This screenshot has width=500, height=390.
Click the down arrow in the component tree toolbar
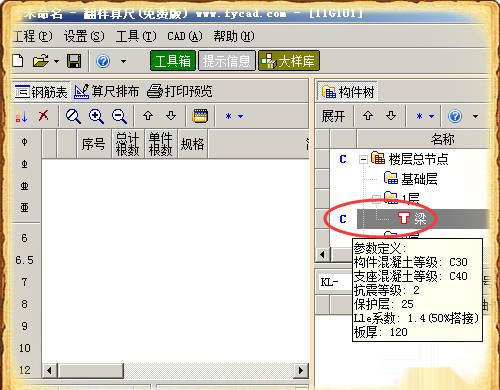pos(391,116)
